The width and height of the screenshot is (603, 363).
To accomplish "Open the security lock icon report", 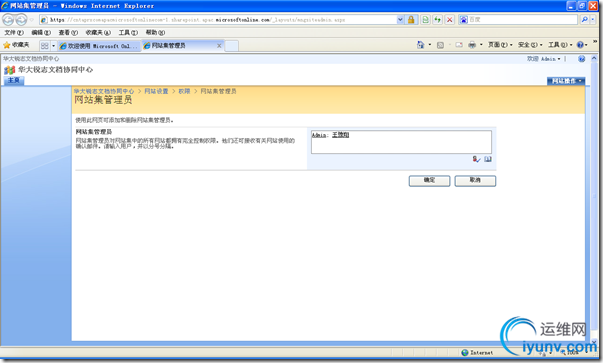I will [411, 19].
